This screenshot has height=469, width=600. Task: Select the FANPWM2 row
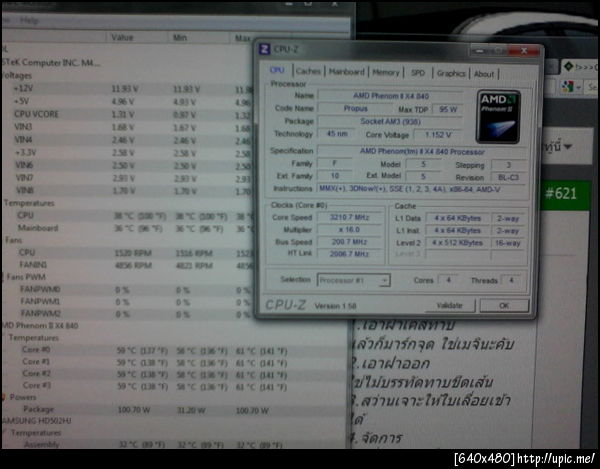pyautogui.click(x=128, y=314)
